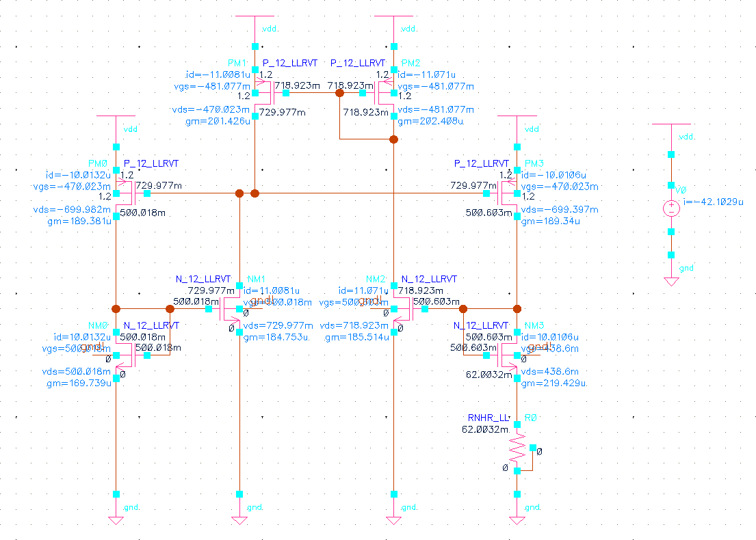The height and width of the screenshot is (540, 756).
Task: Click the junction dot below PM2 drain
Action: pyautogui.click(x=393, y=139)
